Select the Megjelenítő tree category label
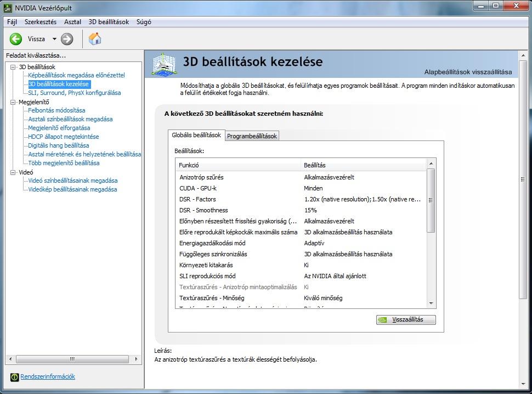 click(34, 102)
